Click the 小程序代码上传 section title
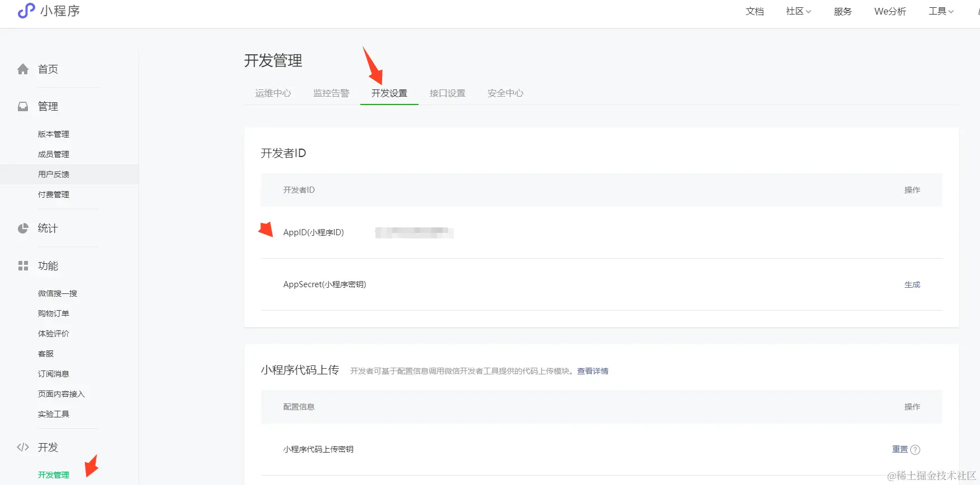Screen dimensions: 980x485 pyautogui.click(x=300, y=370)
